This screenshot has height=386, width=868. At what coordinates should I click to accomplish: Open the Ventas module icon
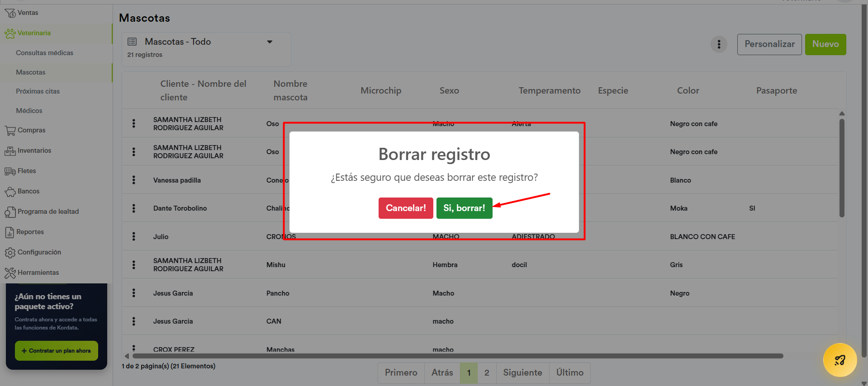[10, 13]
